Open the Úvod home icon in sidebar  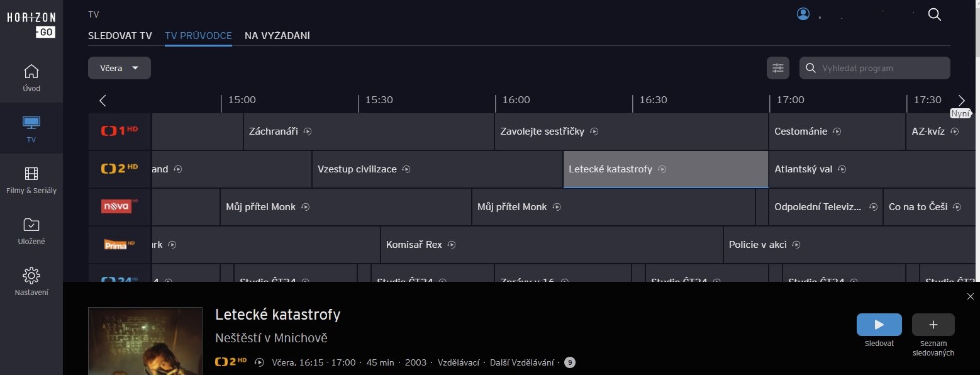click(31, 72)
